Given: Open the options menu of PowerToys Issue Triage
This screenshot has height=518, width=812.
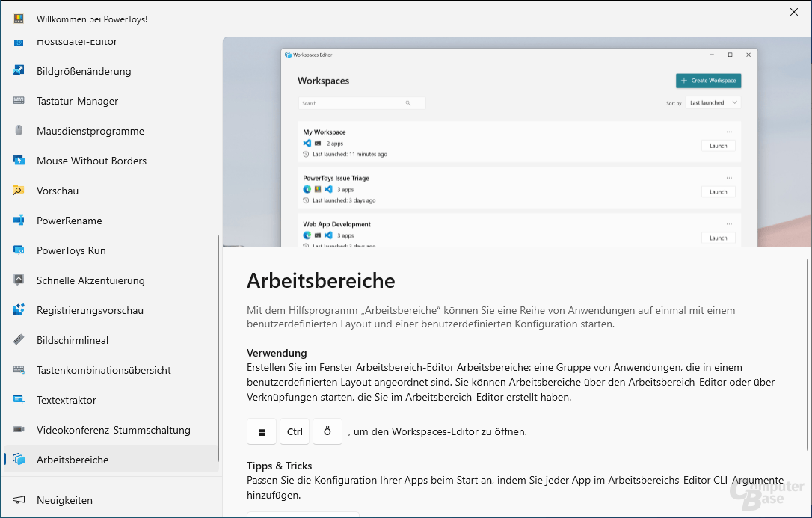Looking at the screenshot, I should tap(731, 177).
